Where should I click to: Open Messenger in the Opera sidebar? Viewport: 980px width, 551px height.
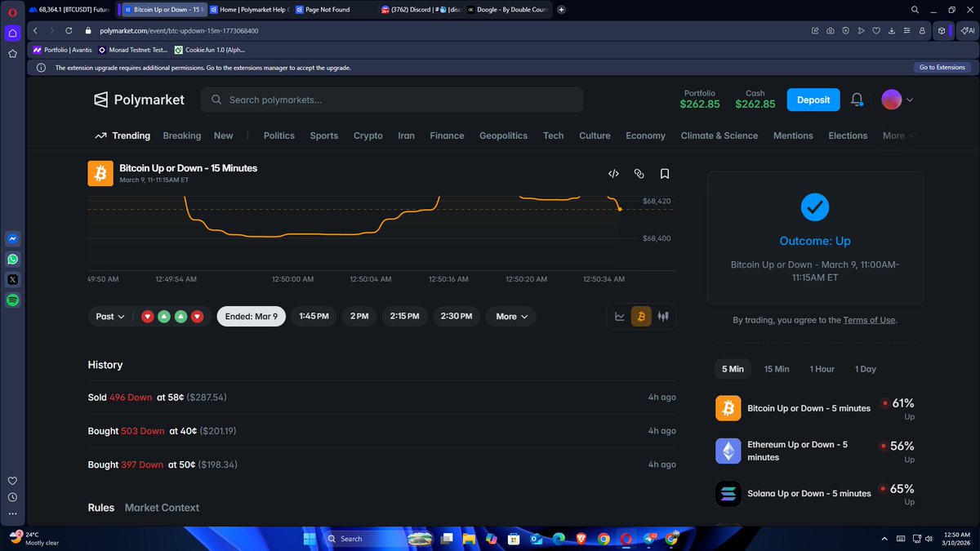12,239
